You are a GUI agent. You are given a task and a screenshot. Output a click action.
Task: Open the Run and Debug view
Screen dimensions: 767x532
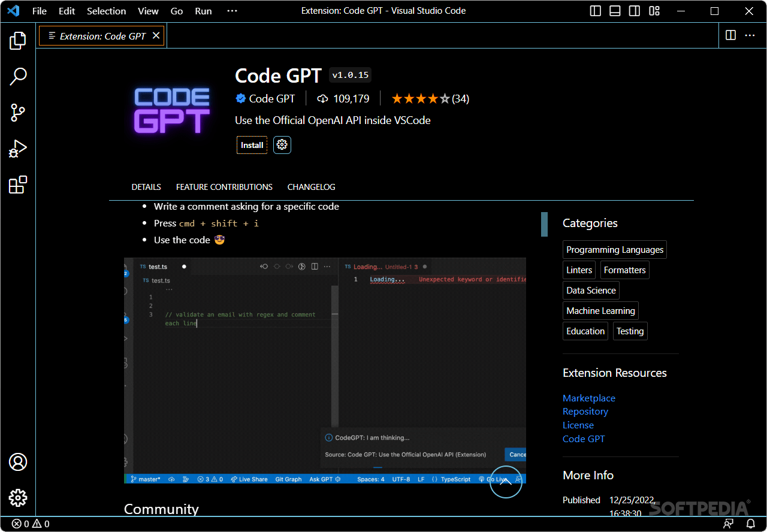(x=18, y=149)
